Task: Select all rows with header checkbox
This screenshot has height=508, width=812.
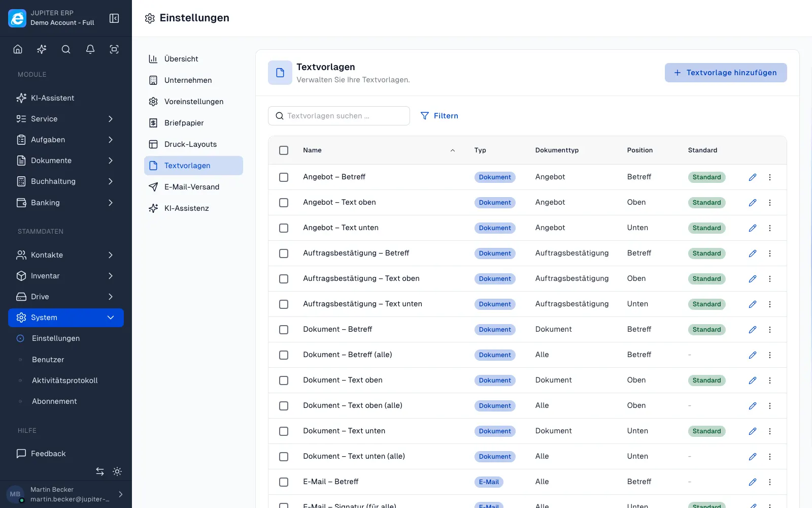Action: tap(284, 150)
